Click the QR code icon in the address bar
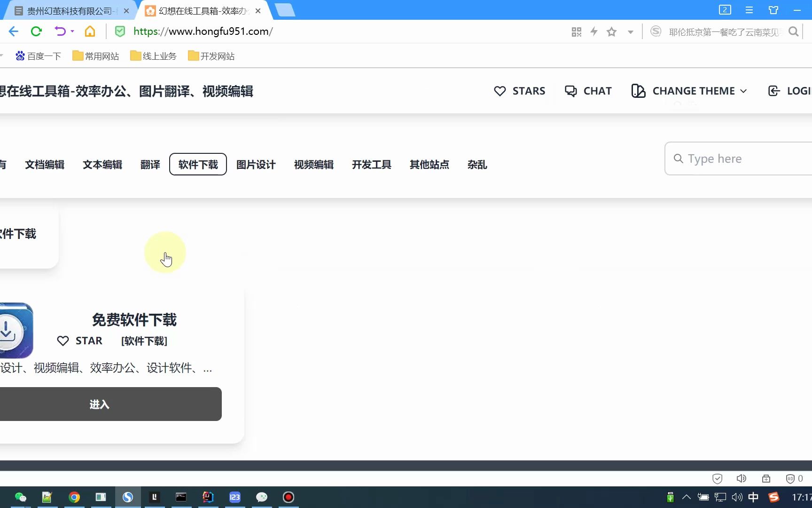Viewport: 812px width, 508px height. click(576, 31)
